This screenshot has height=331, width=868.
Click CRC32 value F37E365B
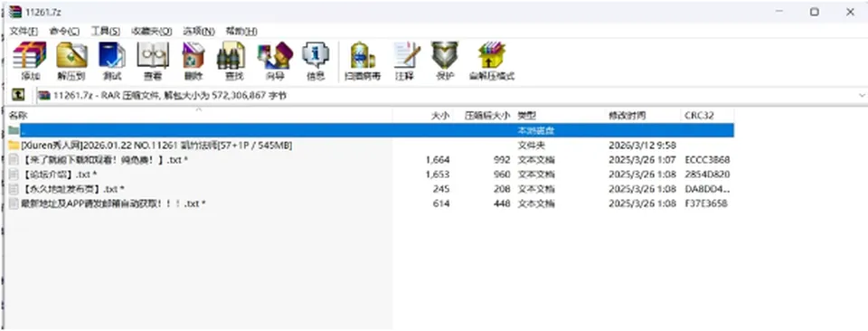pyautogui.click(x=706, y=203)
